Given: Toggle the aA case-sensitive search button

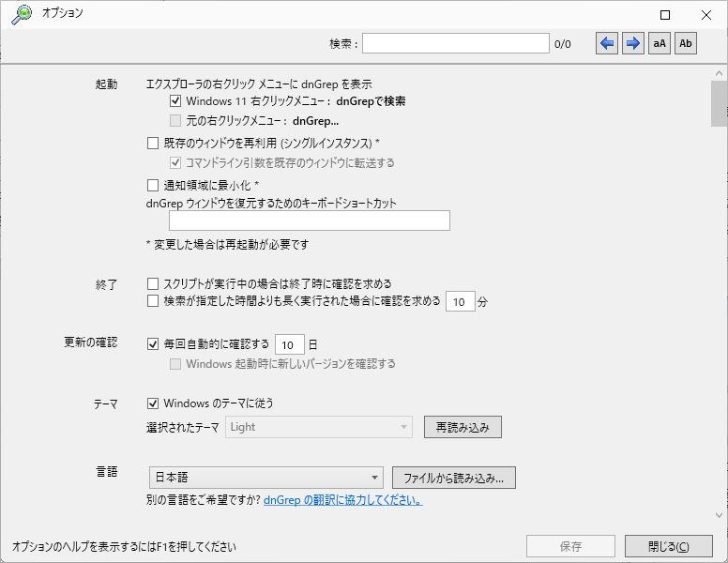Looking at the screenshot, I should pos(660,44).
